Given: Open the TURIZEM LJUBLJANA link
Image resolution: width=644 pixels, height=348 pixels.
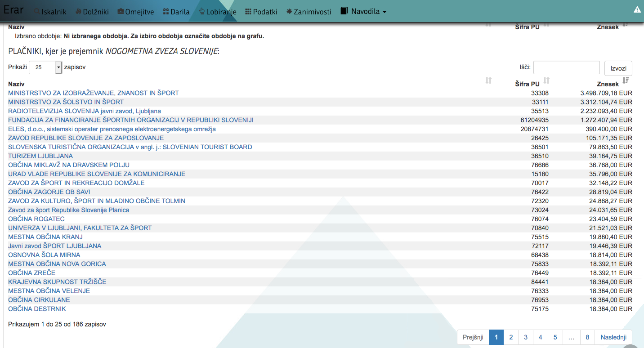Looking at the screenshot, I should click(40, 156).
